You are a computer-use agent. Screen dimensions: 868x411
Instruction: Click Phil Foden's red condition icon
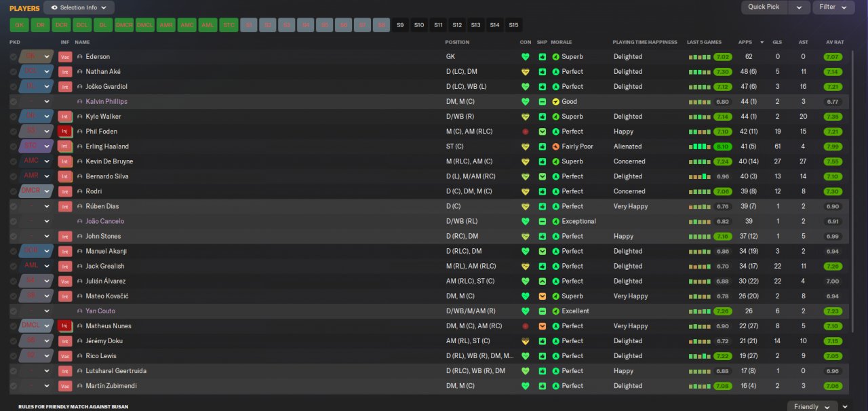pyautogui.click(x=525, y=132)
